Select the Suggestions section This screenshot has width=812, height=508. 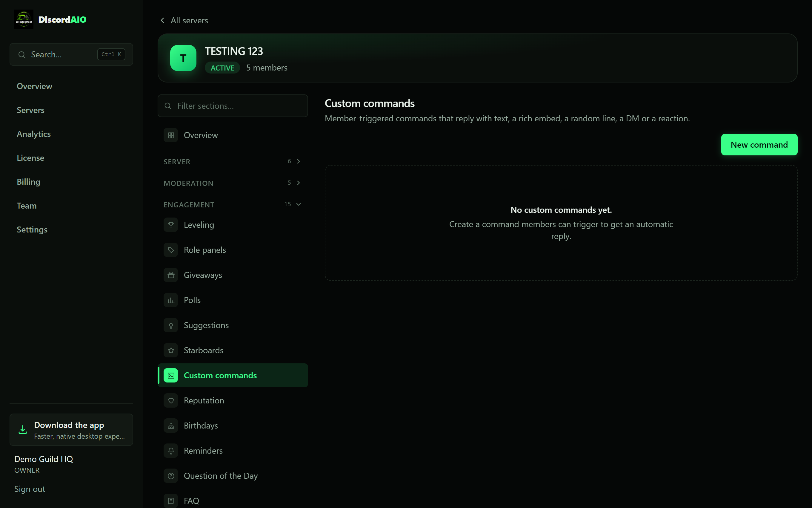233,325
